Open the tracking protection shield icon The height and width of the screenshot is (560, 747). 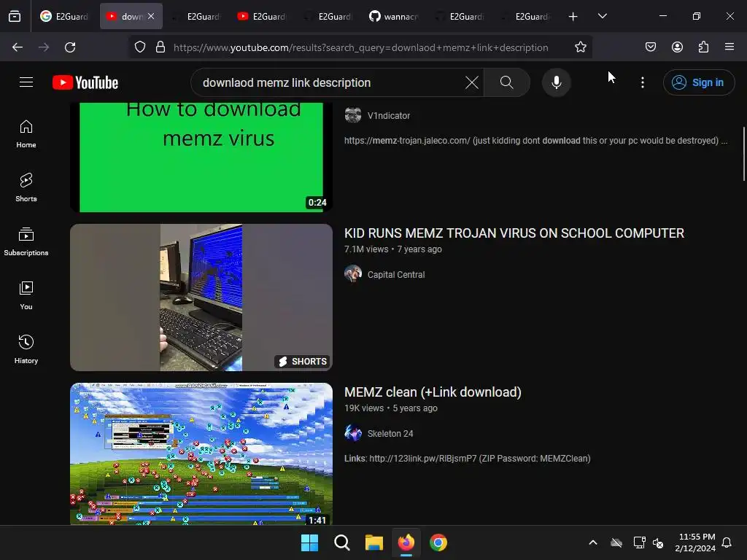139,47
